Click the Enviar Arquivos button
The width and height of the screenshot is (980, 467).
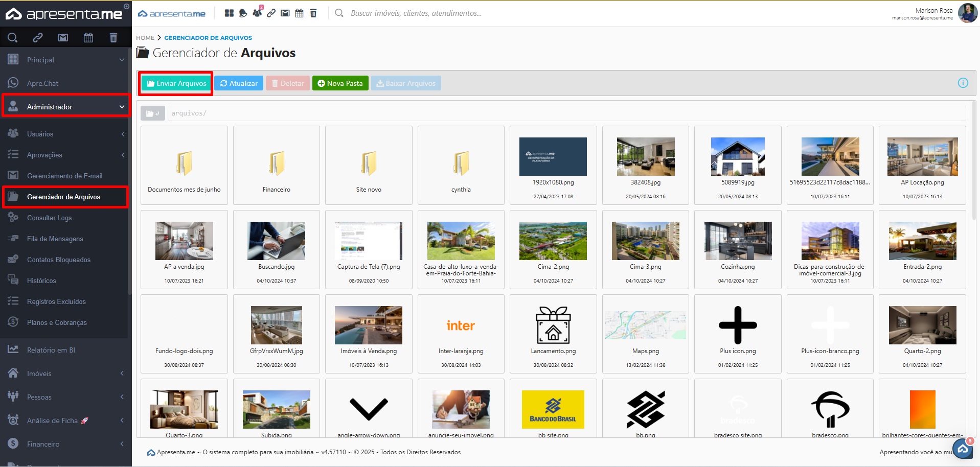176,83
